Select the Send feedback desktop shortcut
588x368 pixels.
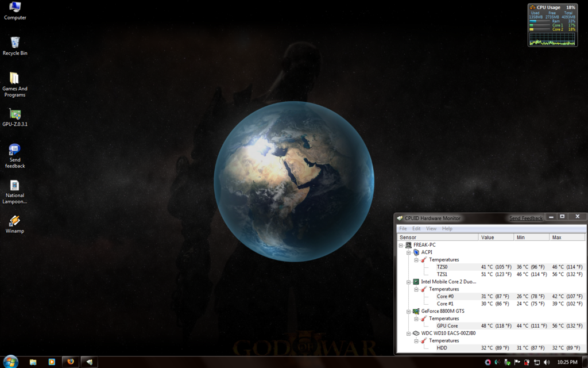tap(15, 156)
